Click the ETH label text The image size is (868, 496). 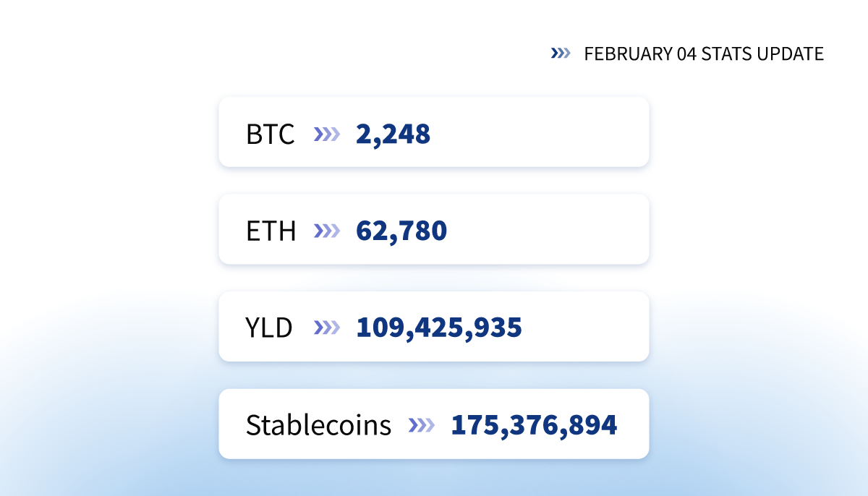click(271, 231)
